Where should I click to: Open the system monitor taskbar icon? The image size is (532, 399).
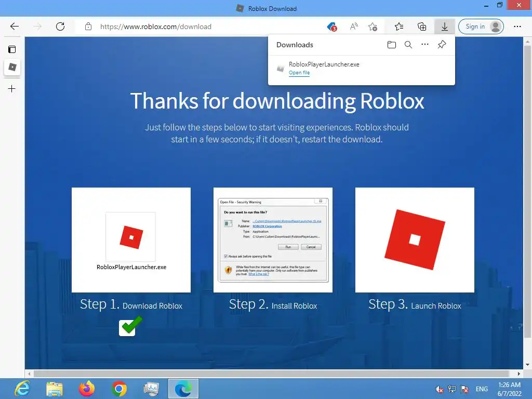(x=151, y=389)
